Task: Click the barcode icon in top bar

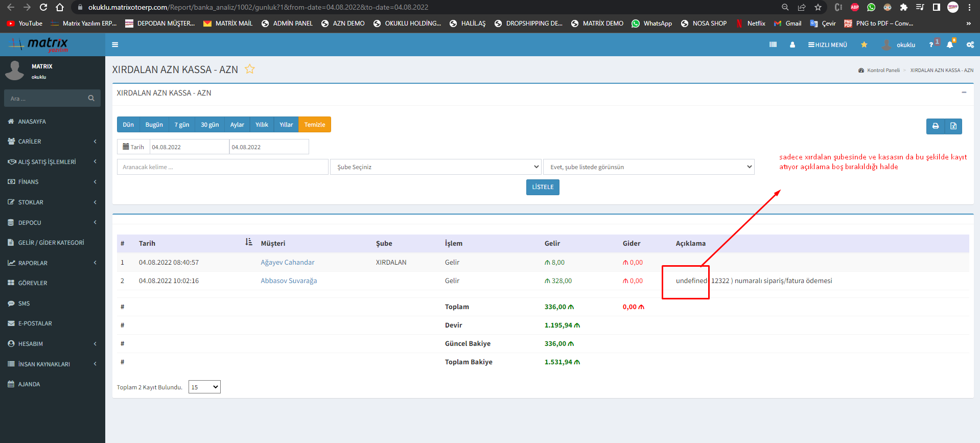Action: (773, 45)
